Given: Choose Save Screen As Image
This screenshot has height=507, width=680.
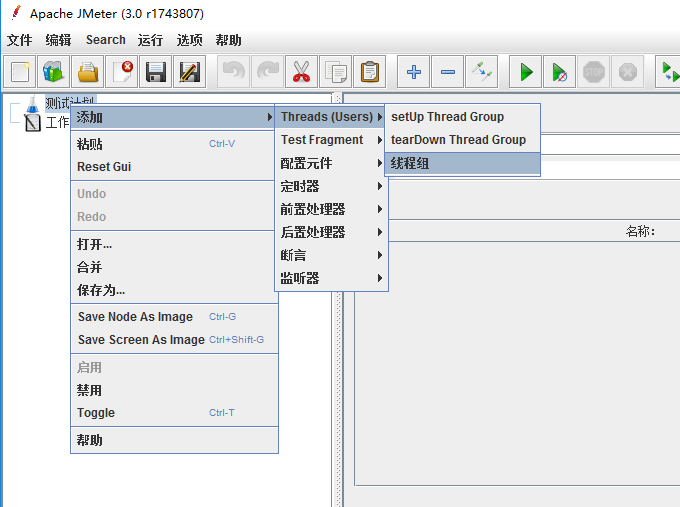Looking at the screenshot, I should coord(173,340).
